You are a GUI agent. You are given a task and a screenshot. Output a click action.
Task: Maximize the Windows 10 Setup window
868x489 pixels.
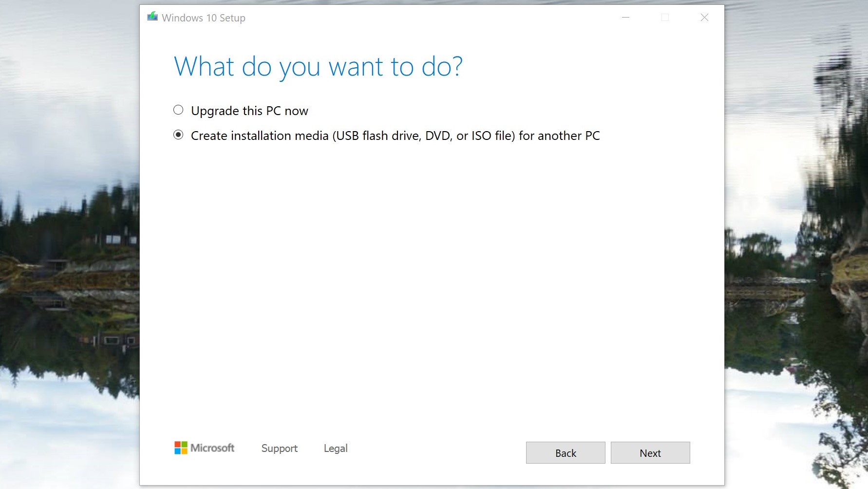664,18
